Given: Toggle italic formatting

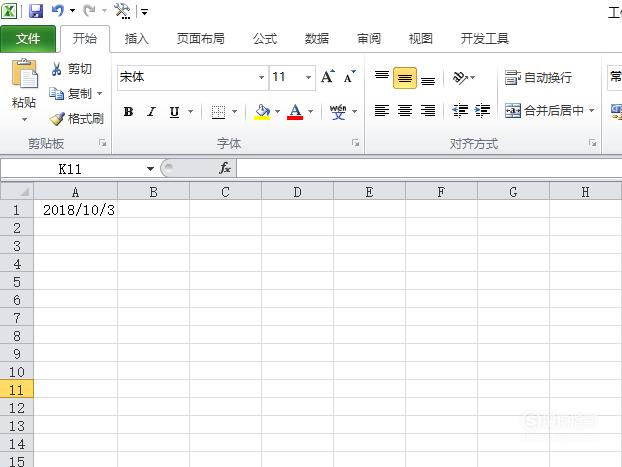Looking at the screenshot, I should [x=151, y=112].
